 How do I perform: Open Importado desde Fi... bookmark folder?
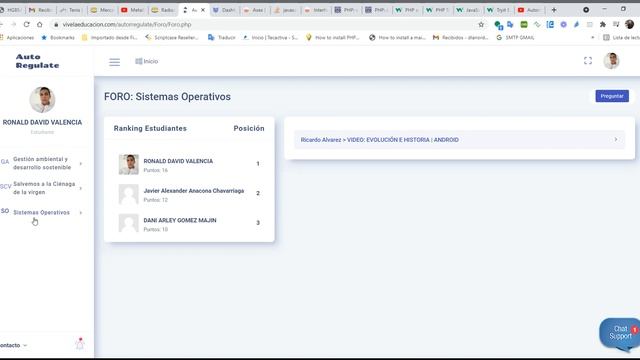[110, 38]
